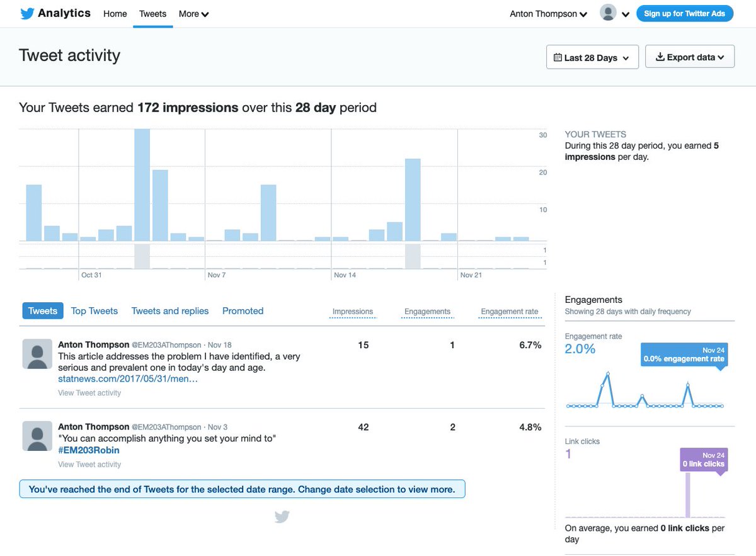
Task: Expand the More menu
Action: tap(193, 13)
